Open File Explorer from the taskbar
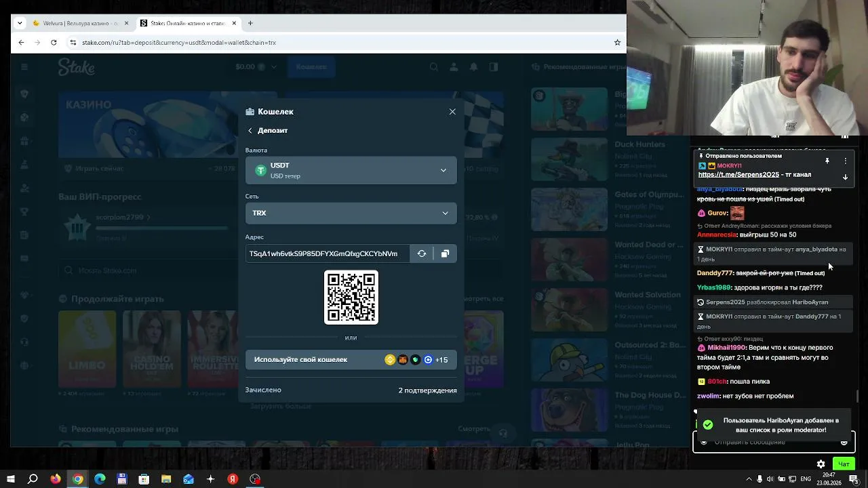Image resolution: width=868 pixels, height=488 pixels. point(166,479)
